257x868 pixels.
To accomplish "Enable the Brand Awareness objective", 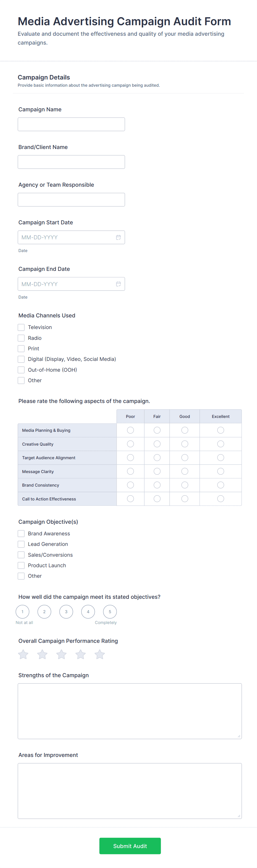I will pyautogui.click(x=21, y=533).
